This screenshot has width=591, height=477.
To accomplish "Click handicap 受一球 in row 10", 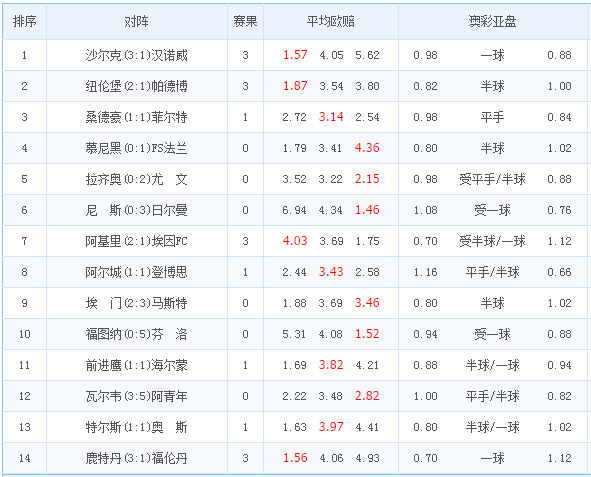I will [x=492, y=334].
